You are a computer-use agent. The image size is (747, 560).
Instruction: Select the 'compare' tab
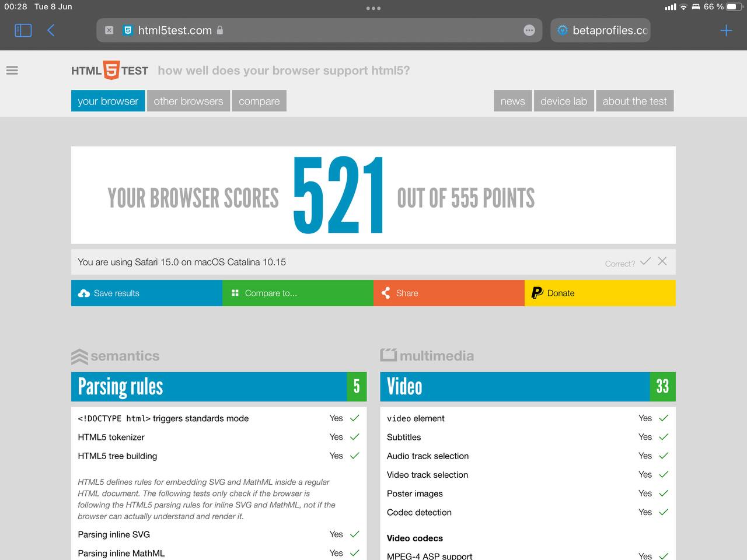(259, 101)
